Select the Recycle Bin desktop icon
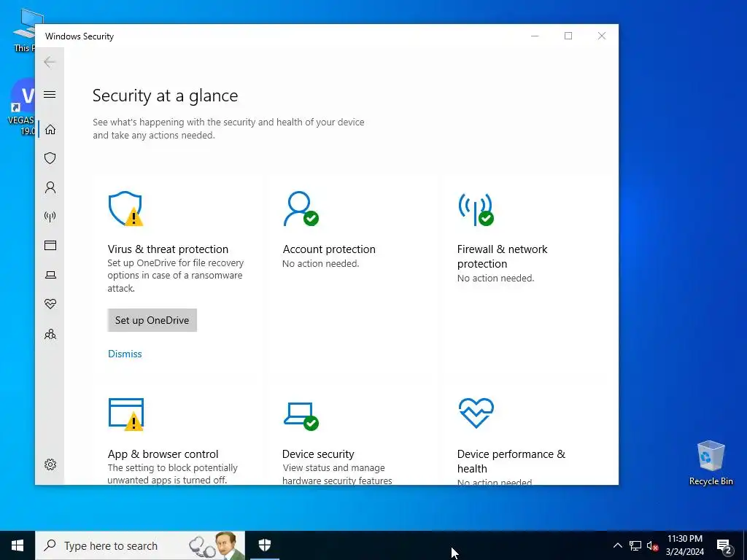Image resolution: width=747 pixels, height=560 pixels. pyautogui.click(x=711, y=463)
